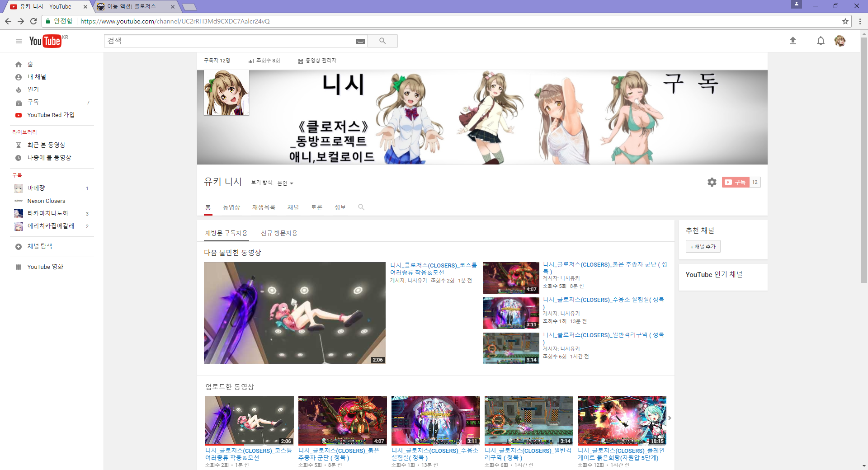Click the Chrome profile icon in title bar
The image size is (868, 470).
coord(796,4)
